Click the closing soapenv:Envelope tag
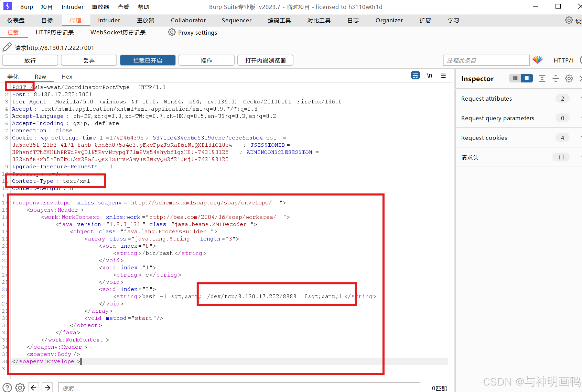The image size is (582, 392). (46, 361)
